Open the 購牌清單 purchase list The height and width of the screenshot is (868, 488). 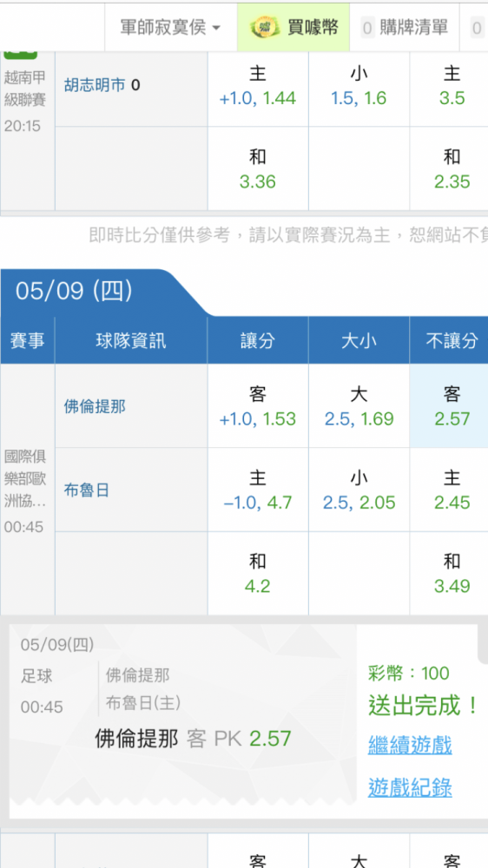click(x=405, y=27)
